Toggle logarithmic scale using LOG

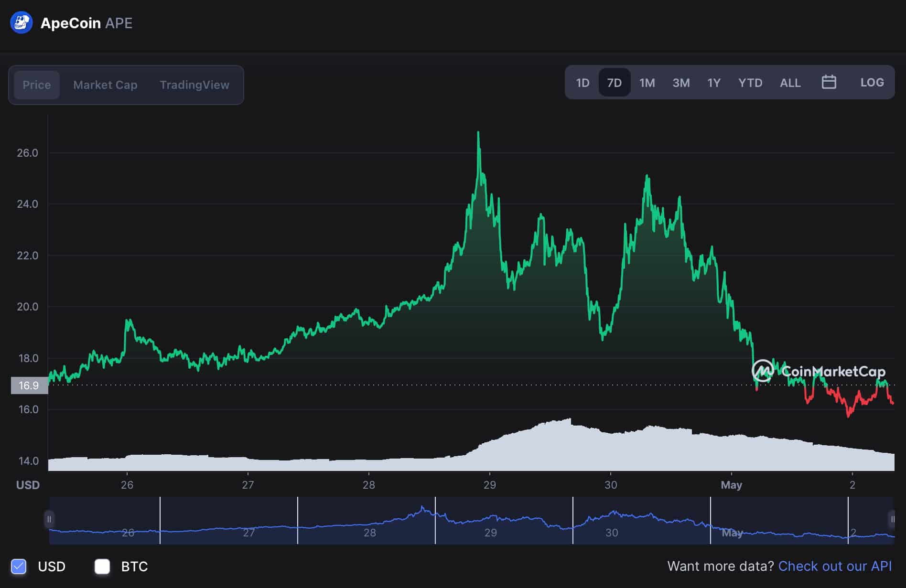(872, 82)
